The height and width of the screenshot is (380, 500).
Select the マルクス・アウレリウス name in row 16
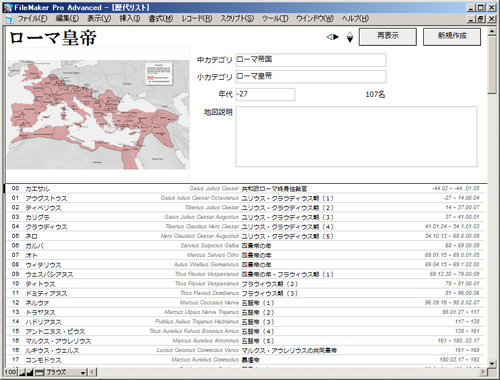58,341
